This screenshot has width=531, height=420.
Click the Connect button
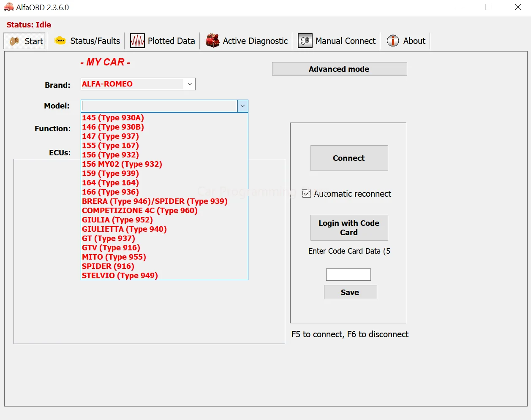click(349, 158)
